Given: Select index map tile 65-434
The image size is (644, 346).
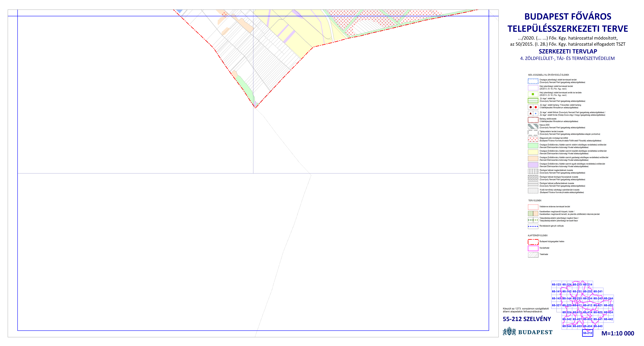Looking at the screenshot, I should [588, 326].
